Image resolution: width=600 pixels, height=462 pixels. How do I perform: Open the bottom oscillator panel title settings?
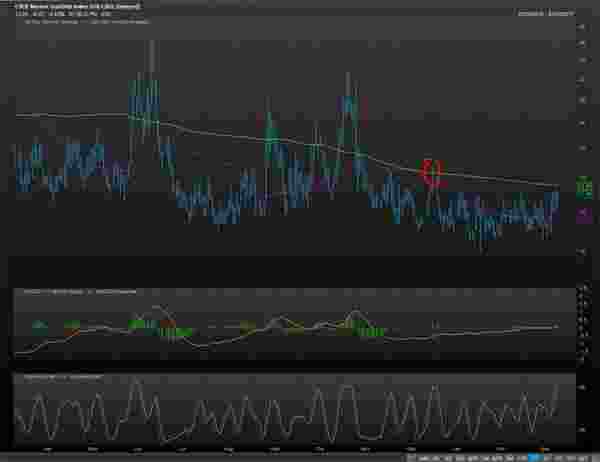tap(60, 376)
